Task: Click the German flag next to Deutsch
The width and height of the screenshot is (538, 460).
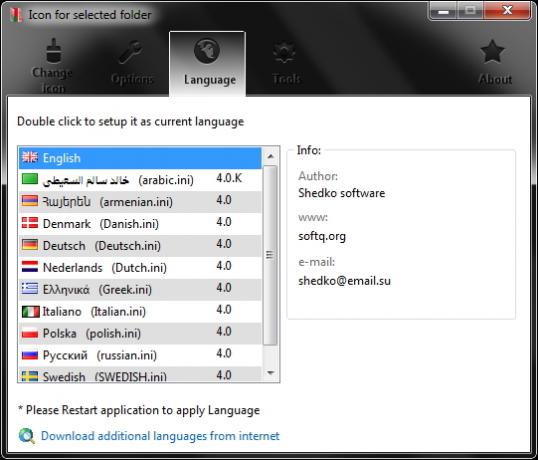Action: 30,245
